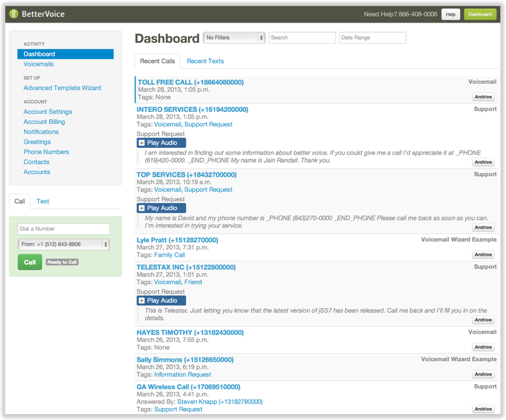This screenshot has width=506, height=420.
Task: Focus the Date Range field
Action: [x=373, y=37]
